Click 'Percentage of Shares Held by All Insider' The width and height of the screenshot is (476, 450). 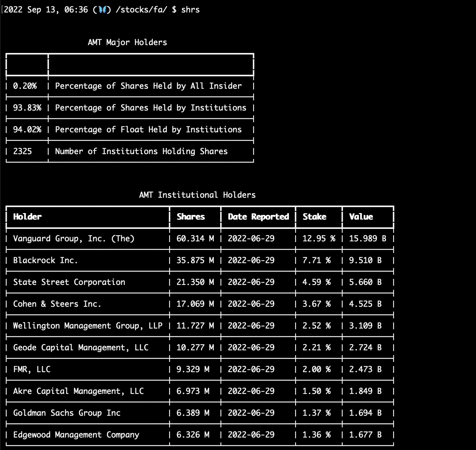tap(149, 86)
